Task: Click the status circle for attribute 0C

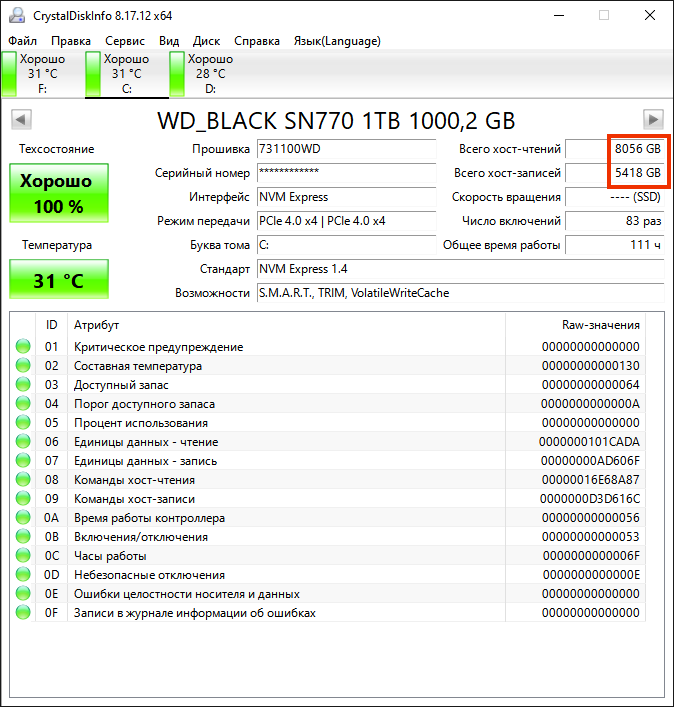Action: (x=23, y=556)
